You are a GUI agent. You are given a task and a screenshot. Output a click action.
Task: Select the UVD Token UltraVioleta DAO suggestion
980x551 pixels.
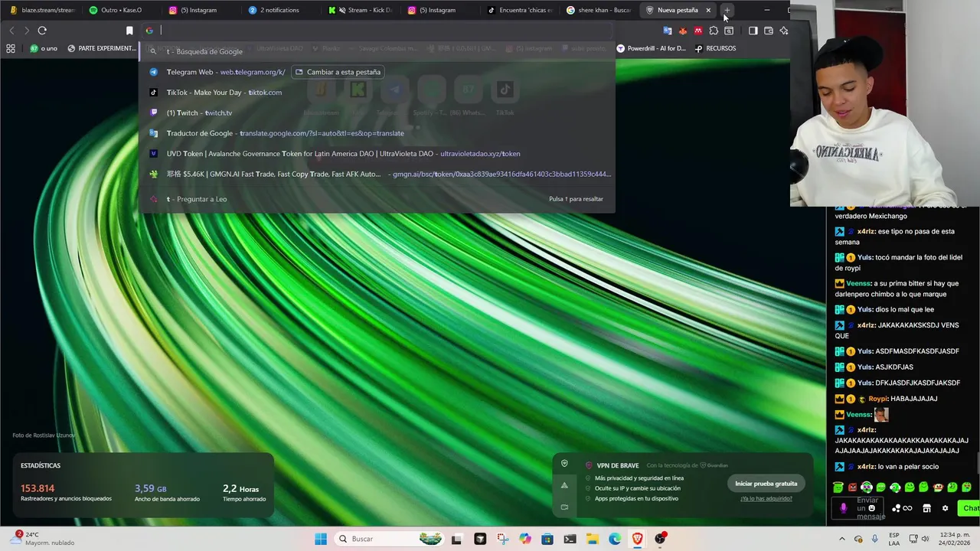(x=377, y=154)
